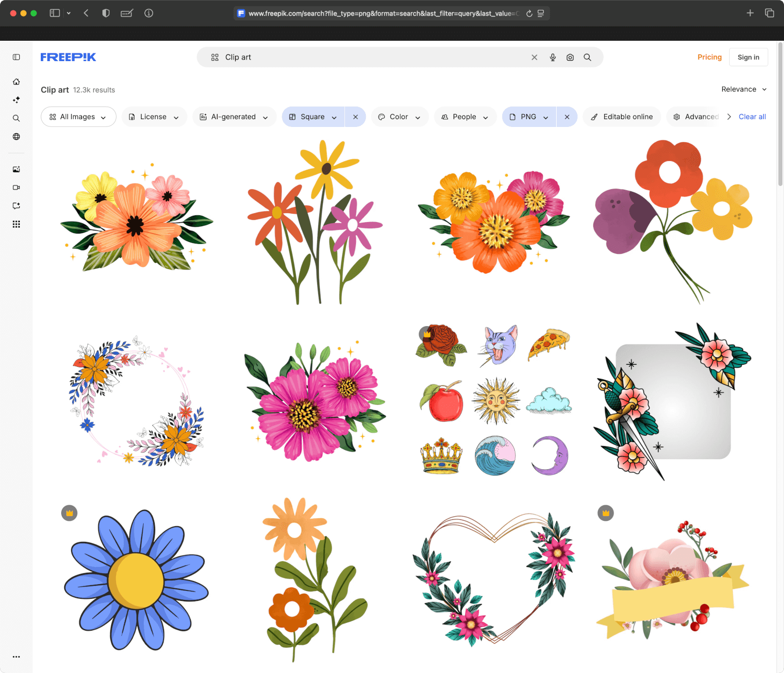Viewport: 784px width, 673px height.
Task: Open the License filter dropdown
Action: 154,117
